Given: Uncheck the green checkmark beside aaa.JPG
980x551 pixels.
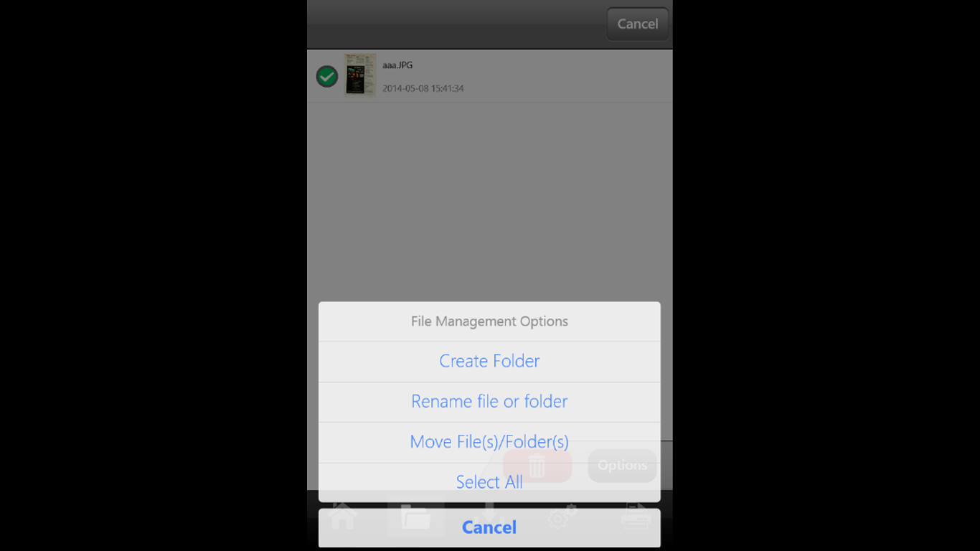Looking at the screenshot, I should [x=327, y=76].
